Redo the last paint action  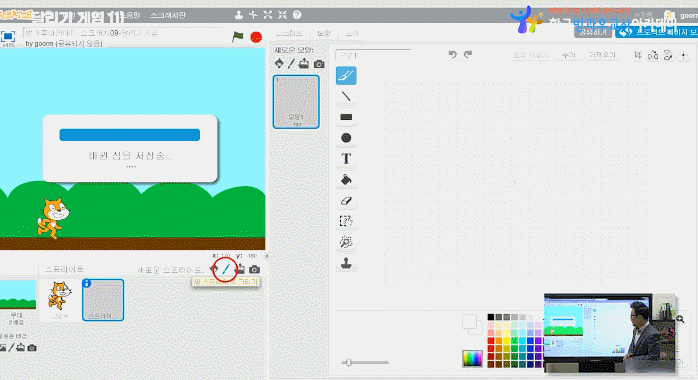(468, 54)
